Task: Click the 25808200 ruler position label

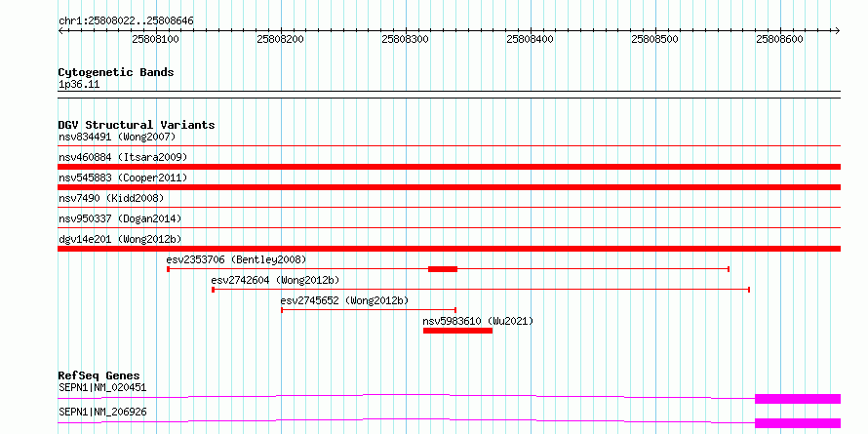Action: pyautogui.click(x=281, y=39)
